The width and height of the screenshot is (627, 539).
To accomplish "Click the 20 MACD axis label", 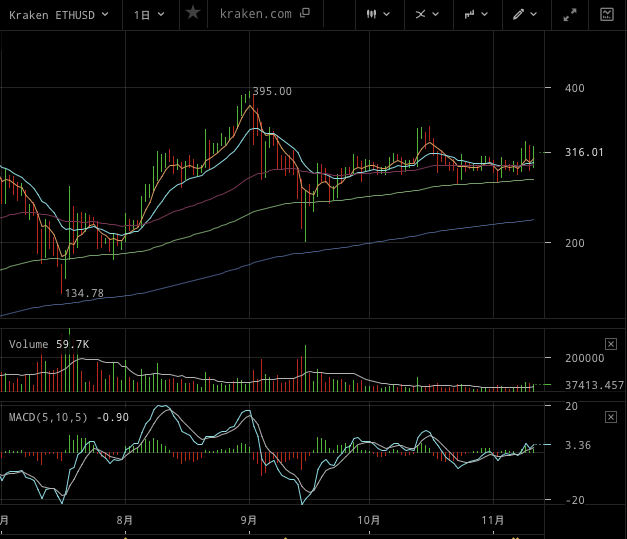I will pos(571,406).
